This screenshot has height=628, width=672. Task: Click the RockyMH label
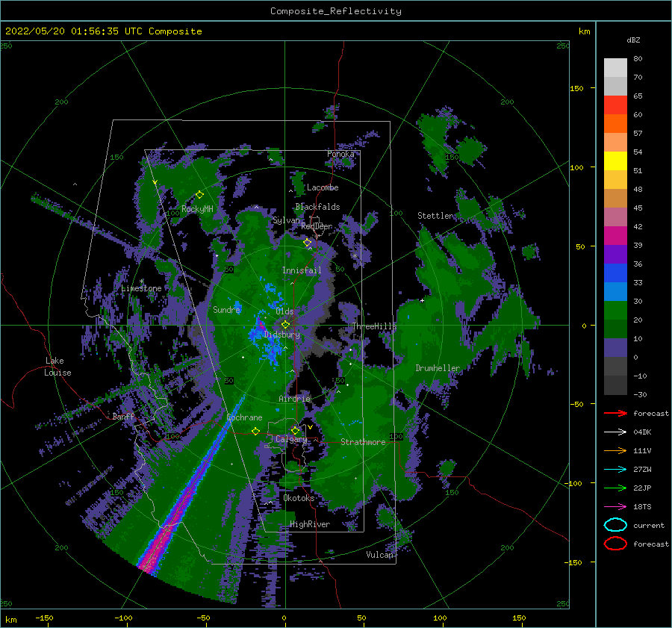tap(197, 209)
